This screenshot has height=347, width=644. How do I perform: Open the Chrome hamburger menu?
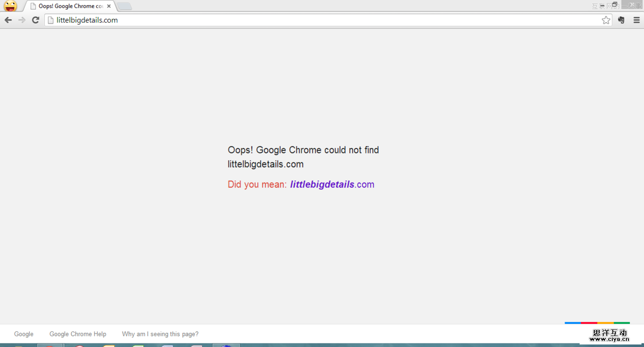pos(636,20)
